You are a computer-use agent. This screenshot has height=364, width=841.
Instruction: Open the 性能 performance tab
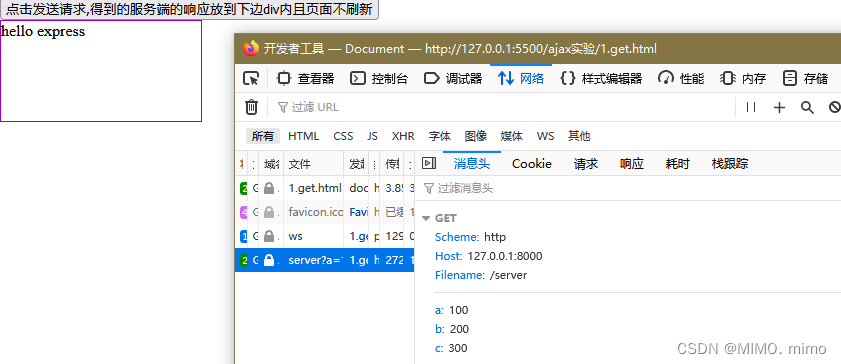pyautogui.click(x=681, y=79)
